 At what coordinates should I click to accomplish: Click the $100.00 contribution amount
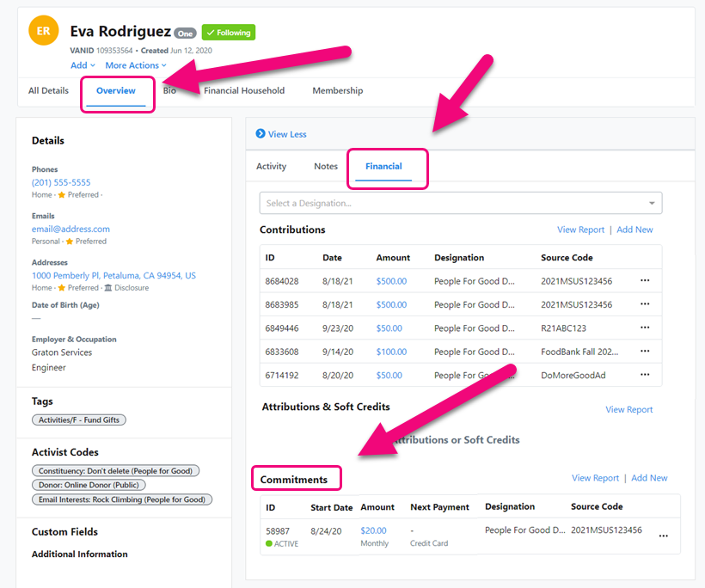click(x=391, y=352)
